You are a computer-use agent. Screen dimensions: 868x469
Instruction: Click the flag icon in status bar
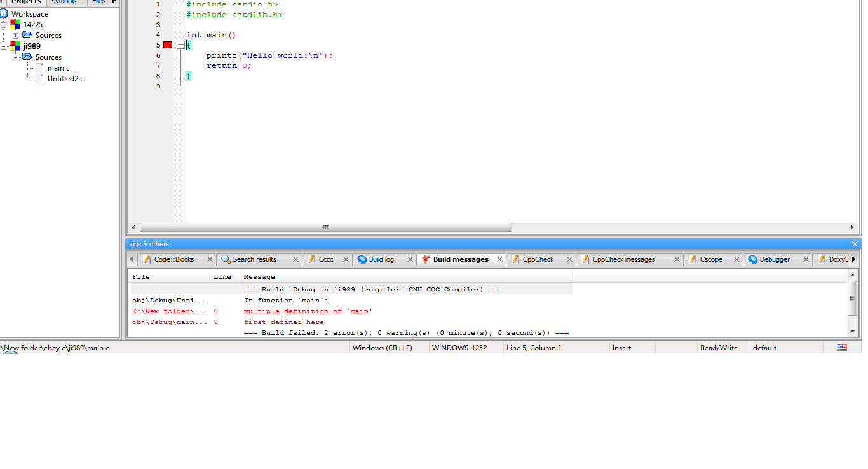tap(842, 348)
